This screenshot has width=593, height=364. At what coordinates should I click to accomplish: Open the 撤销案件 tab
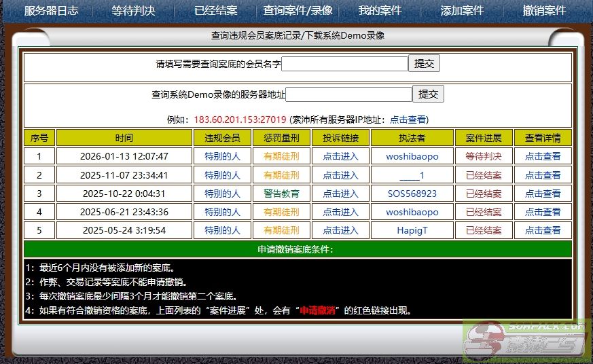coord(544,11)
